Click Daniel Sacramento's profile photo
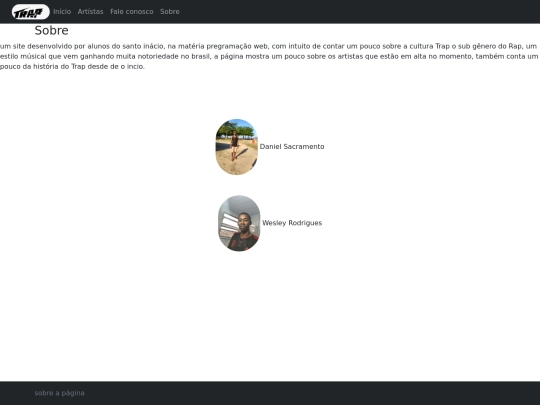Screen dimensions: 540x405 (x=237, y=147)
